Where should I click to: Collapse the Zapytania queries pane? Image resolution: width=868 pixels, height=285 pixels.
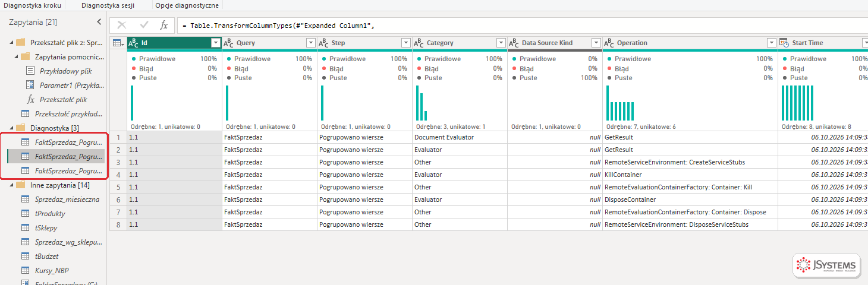99,22
